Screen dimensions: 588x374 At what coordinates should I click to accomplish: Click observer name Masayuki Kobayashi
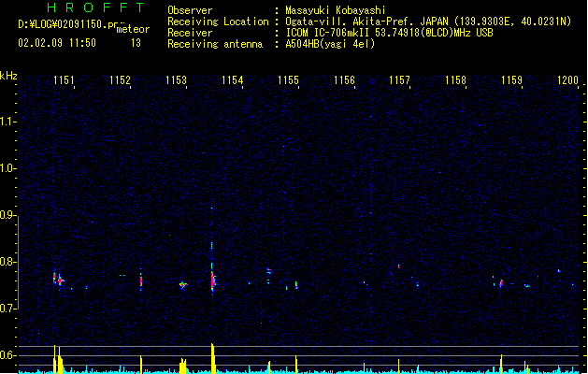click(x=336, y=10)
